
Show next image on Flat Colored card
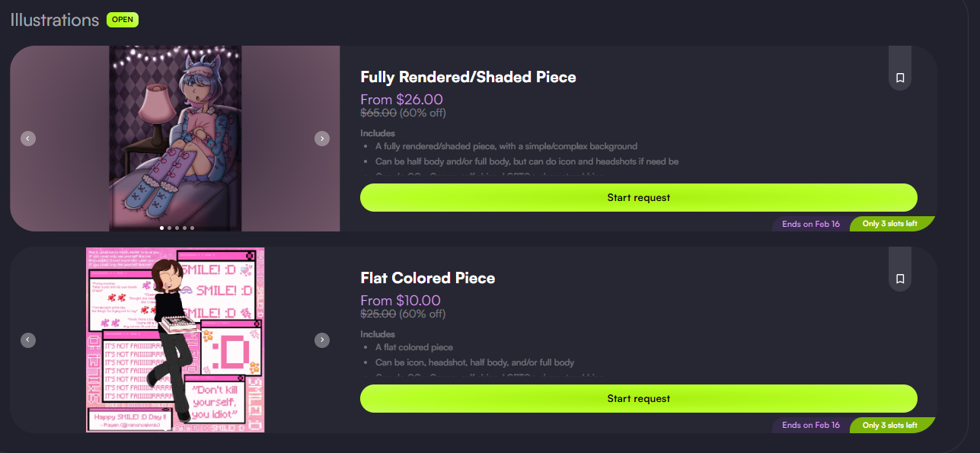[x=322, y=340]
